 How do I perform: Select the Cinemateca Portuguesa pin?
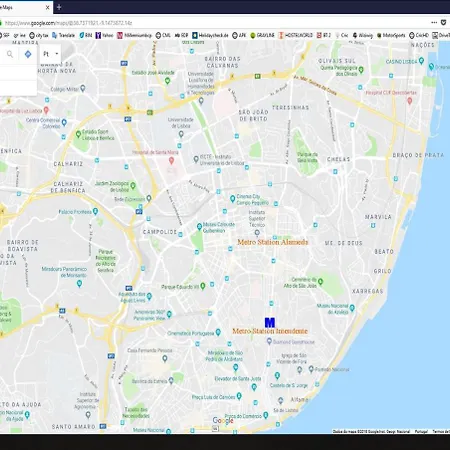(218, 332)
